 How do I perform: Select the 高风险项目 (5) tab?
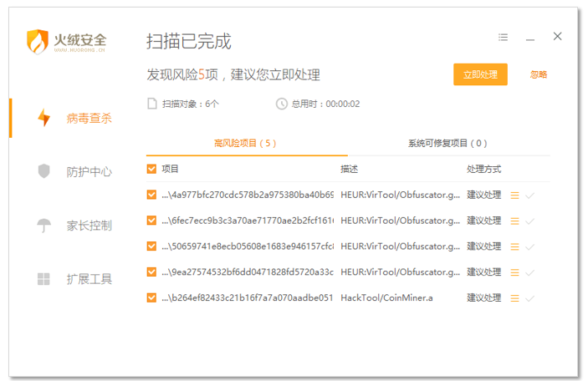pos(245,144)
